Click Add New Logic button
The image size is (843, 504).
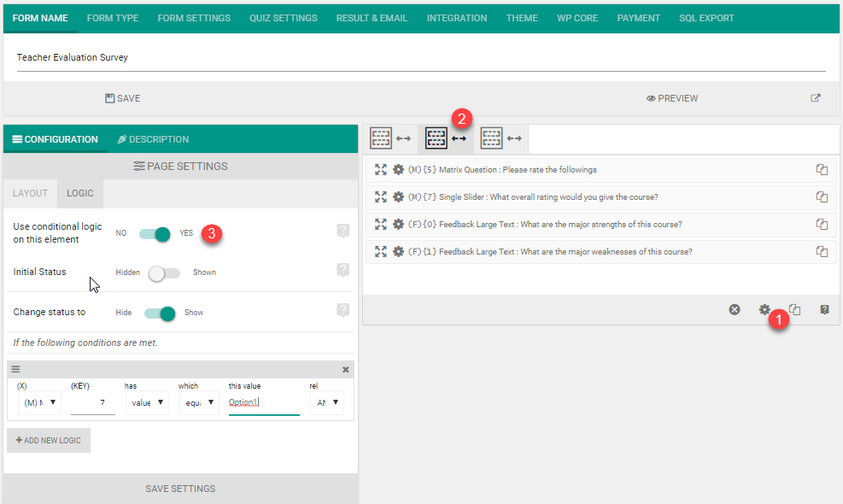click(x=49, y=440)
